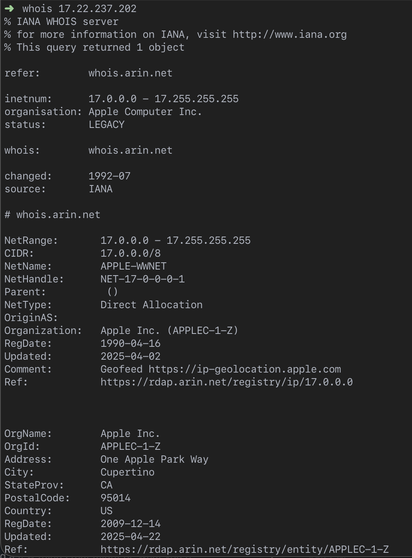Click the NetHandle NET-17-0-0-0-1 value
The image size is (412, 558).
(x=142, y=279)
